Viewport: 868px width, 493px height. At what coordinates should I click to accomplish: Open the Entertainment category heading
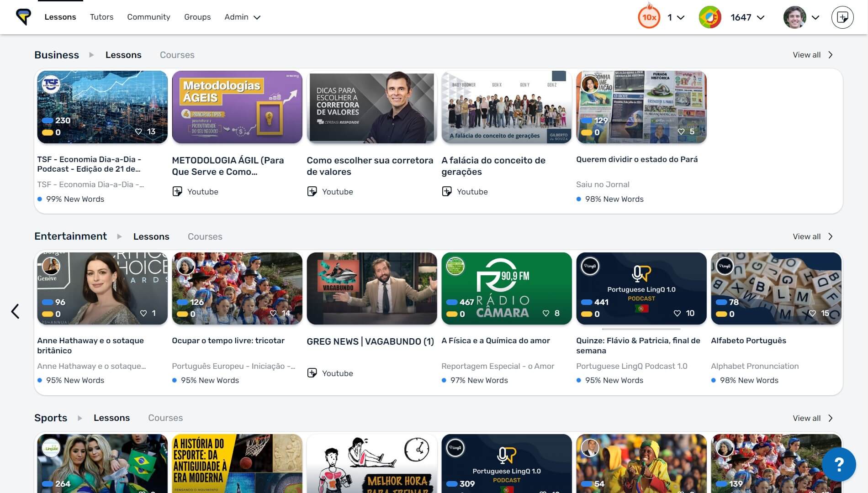pos(70,236)
